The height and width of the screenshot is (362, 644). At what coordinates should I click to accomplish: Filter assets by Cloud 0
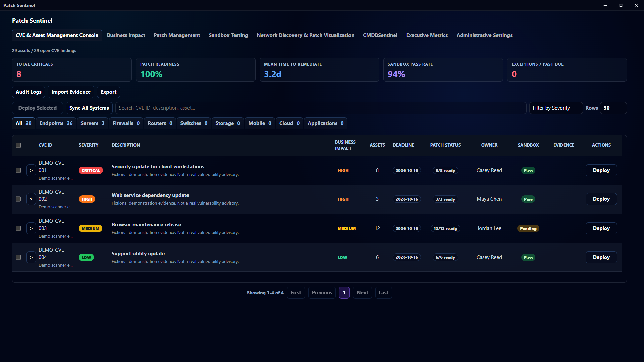pyautogui.click(x=289, y=123)
